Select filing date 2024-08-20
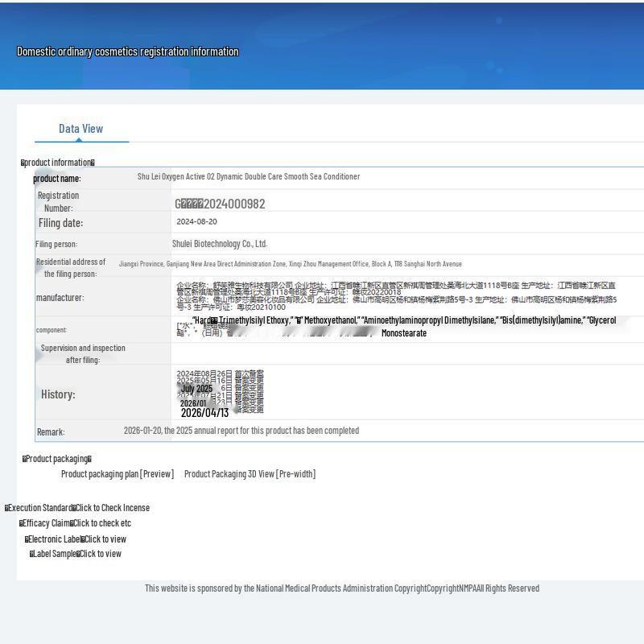644x644 pixels. point(196,222)
